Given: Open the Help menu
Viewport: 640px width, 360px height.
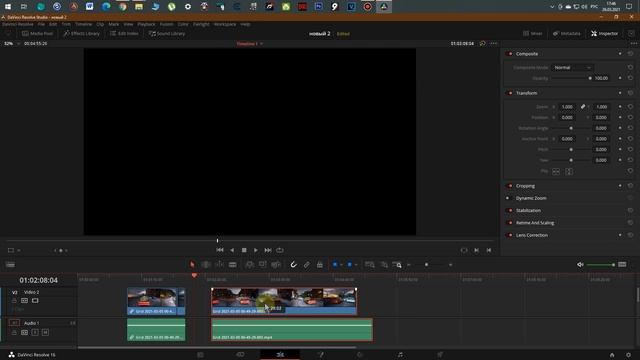Looking at the screenshot, I should 245,24.
